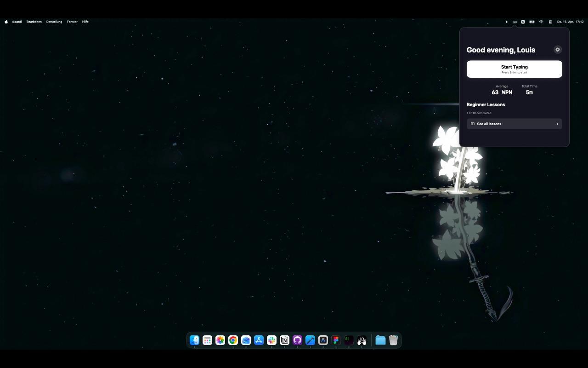Open the Hilfe menu
The width and height of the screenshot is (588, 368).
85,22
